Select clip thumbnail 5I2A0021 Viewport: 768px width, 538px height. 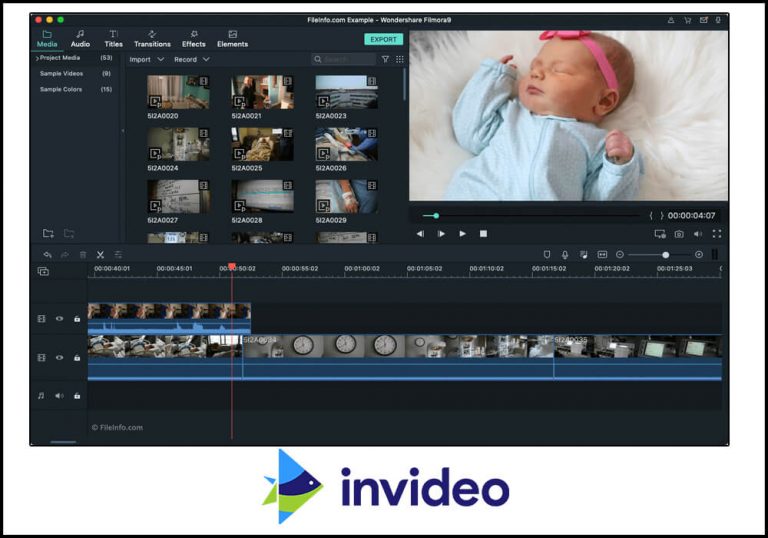coord(263,92)
